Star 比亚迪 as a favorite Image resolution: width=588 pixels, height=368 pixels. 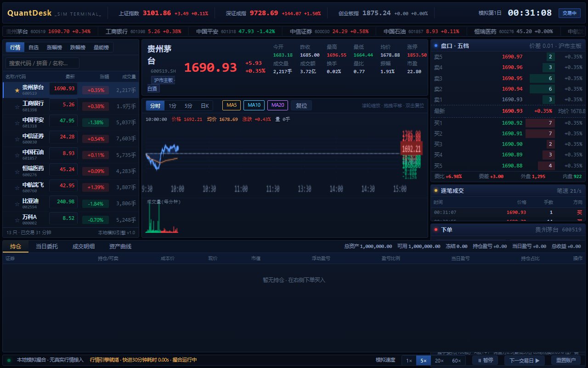click(17, 203)
